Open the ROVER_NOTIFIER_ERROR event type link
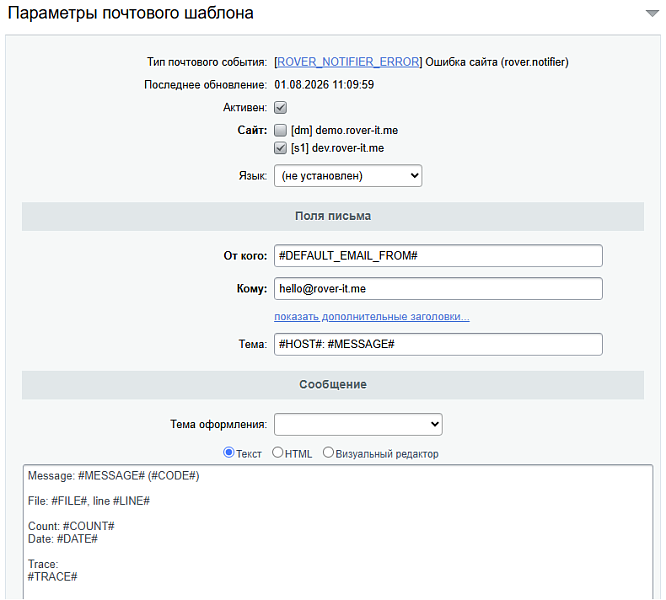This screenshot has height=600, width=666. coord(348,62)
